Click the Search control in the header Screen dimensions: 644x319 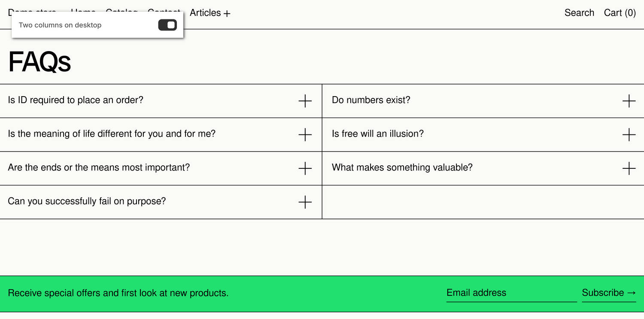click(579, 13)
